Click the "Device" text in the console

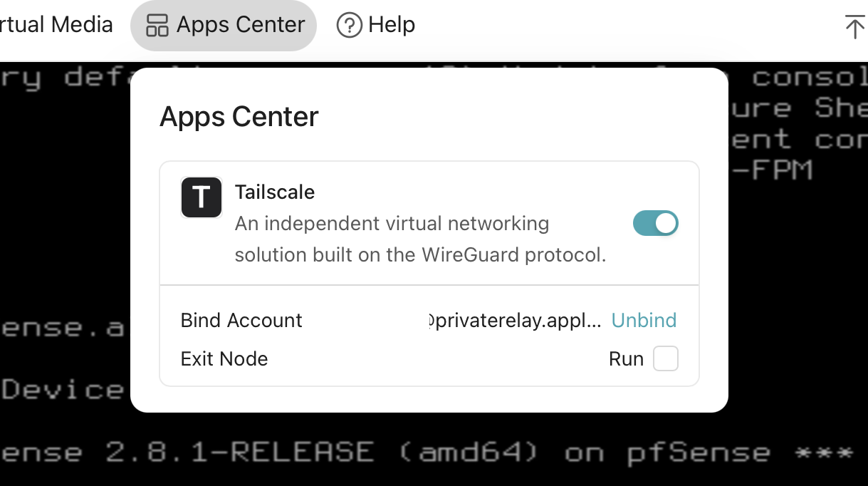point(64,390)
